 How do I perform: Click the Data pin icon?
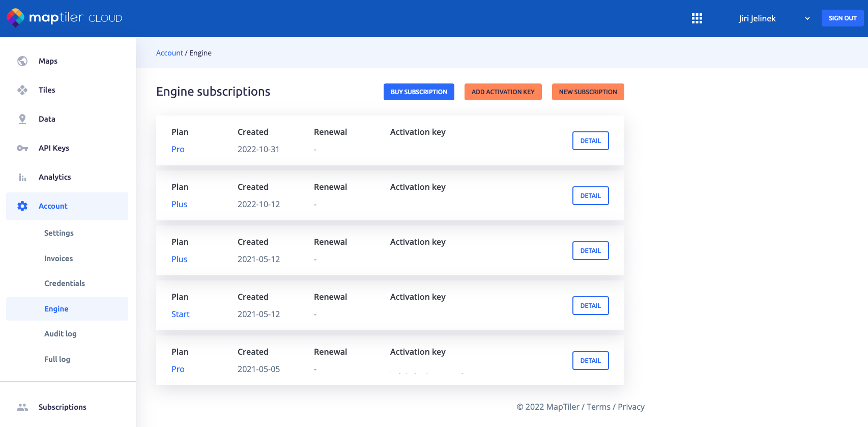pos(22,119)
